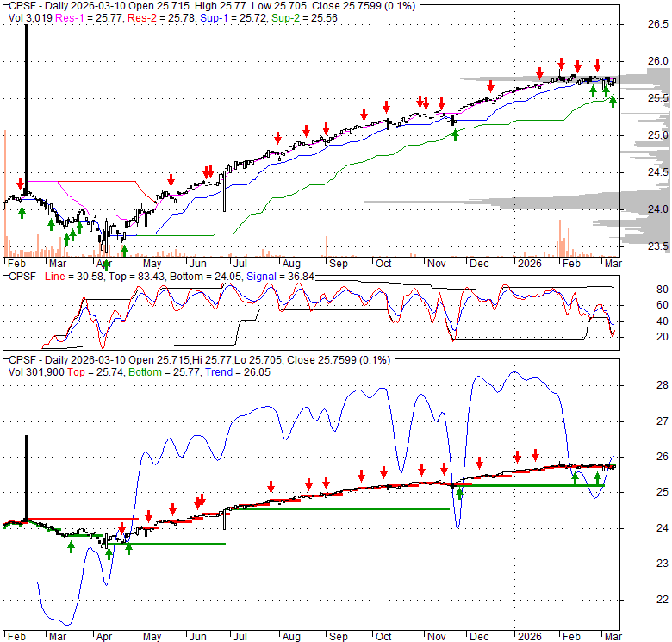Click the 25.5 price label on top chart
672x642 pixels.
point(658,98)
